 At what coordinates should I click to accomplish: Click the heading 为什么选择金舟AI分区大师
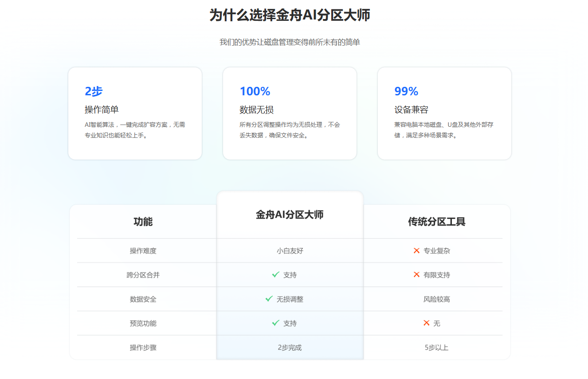coord(290,15)
